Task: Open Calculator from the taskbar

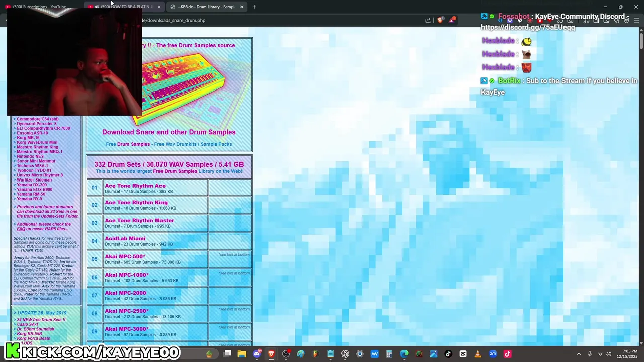Action: [389, 354]
